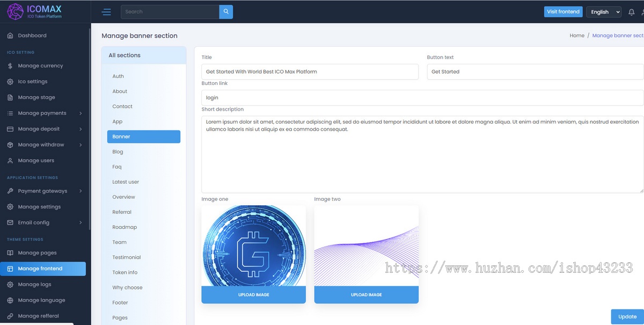Click the magnifier search button
The height and width of the screenshot is (325, 644).
tap(226, 12)
